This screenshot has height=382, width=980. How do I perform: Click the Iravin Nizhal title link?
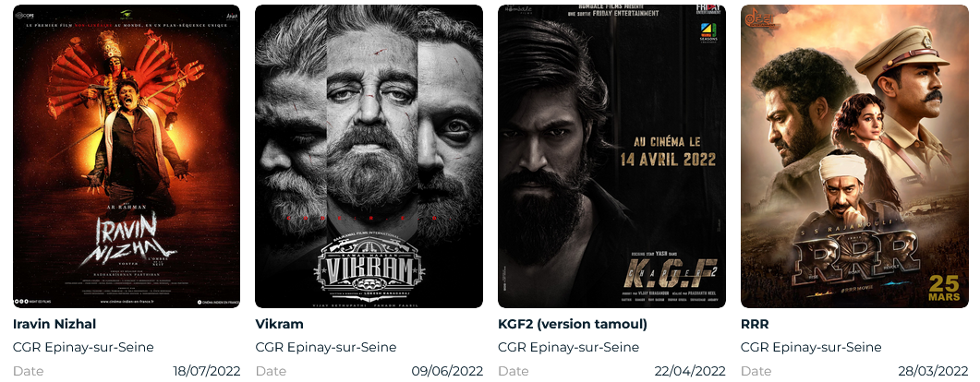(x=54, y=325)
